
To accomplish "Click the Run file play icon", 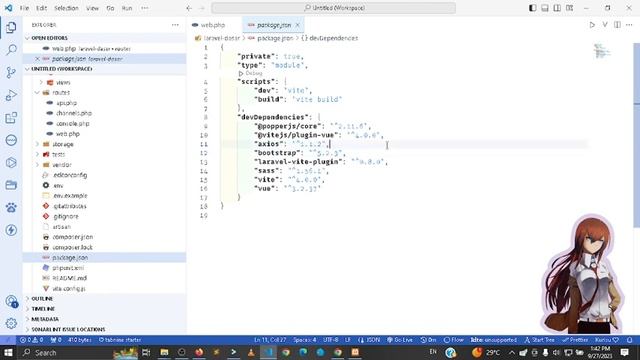I will (x=592, y=25).
